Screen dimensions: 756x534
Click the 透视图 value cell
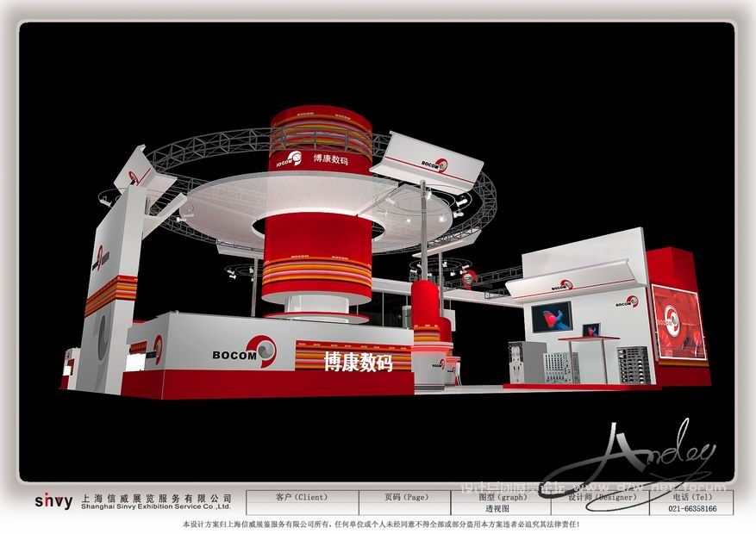(502, 509)
